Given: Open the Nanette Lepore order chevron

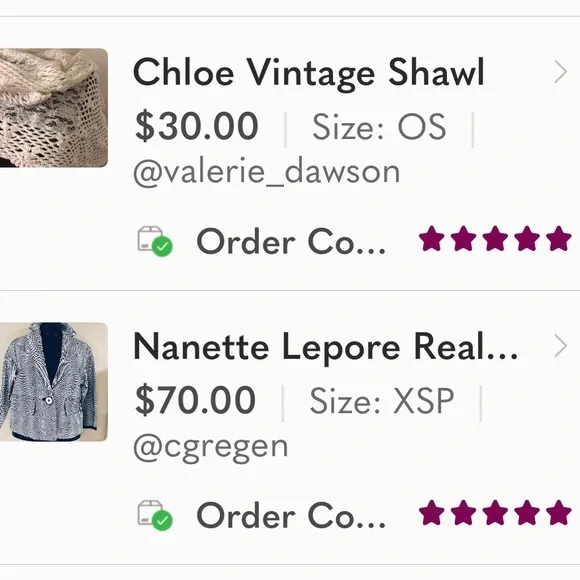Looking at the screenshot, I should pos(560,347).
